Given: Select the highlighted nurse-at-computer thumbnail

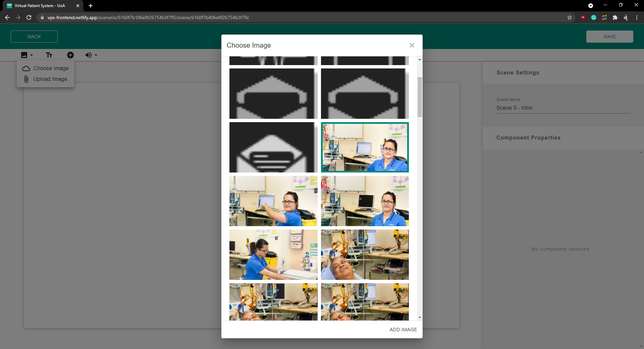Looking at the screenshot, I should click(365, 147).
